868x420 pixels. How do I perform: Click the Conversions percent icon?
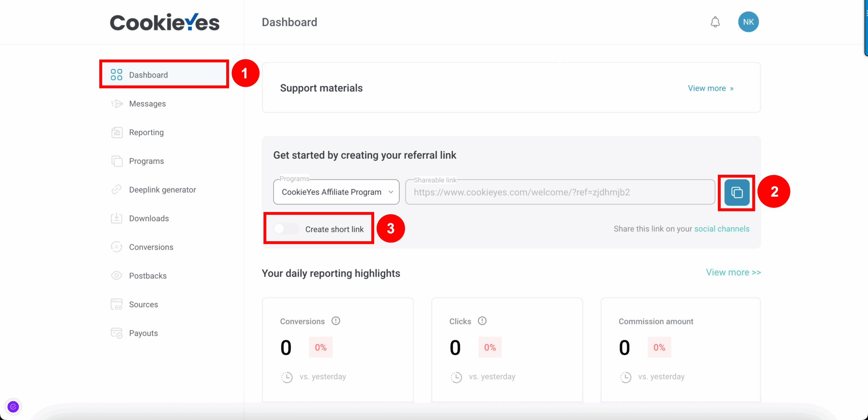(116, 247)
